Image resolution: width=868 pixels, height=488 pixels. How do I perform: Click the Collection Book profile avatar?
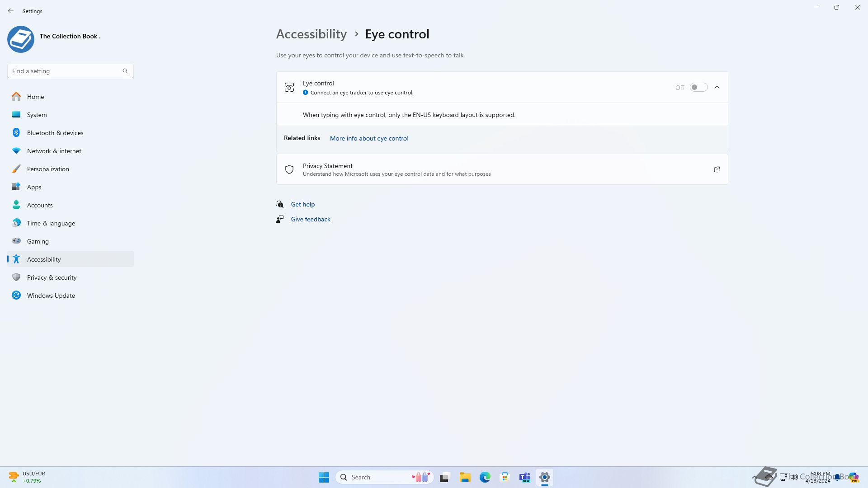(21, 39)
